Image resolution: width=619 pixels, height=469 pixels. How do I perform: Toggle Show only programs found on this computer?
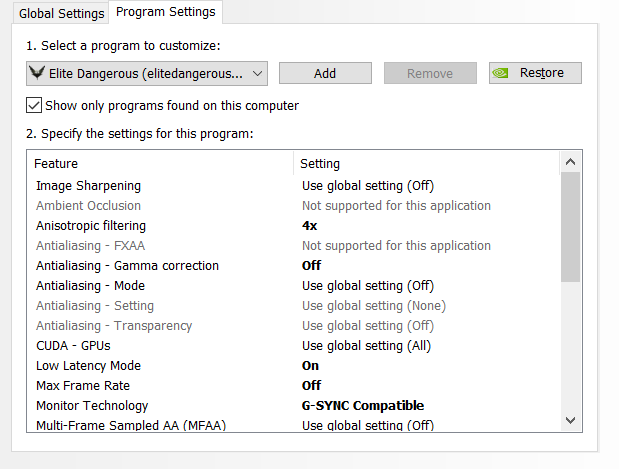[x=34, y=105]
